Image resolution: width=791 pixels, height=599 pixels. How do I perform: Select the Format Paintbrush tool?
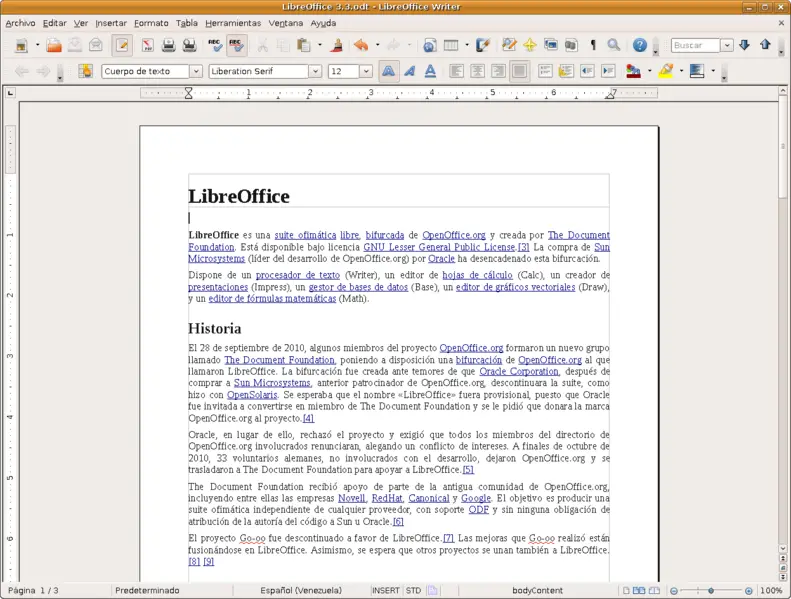coord(337,45)
